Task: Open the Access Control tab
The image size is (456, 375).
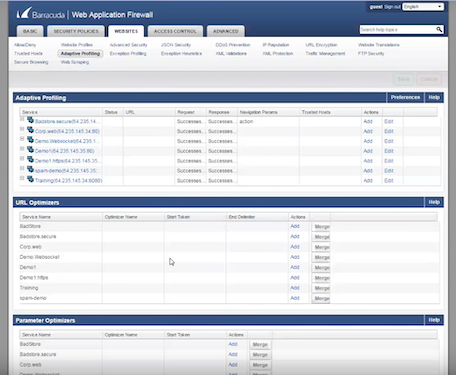Action: pos(175,31)
